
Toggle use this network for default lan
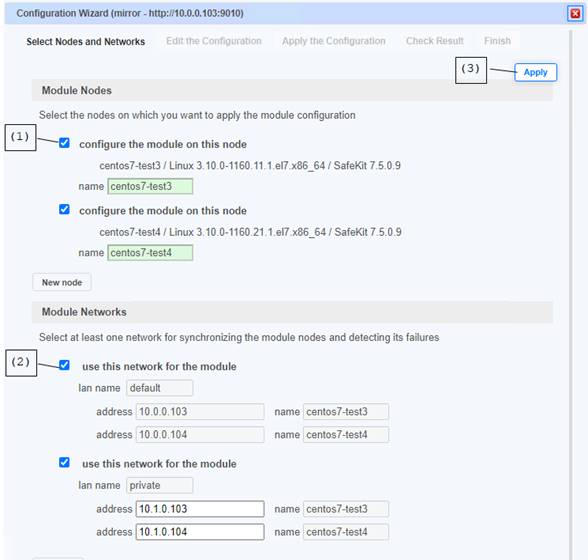pyautogui.click(x=64, y=365)
